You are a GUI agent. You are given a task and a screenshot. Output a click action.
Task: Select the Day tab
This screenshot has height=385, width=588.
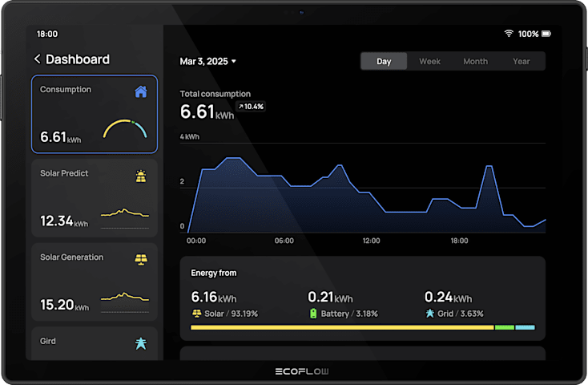pyautogui.click(x=384, y=62)
